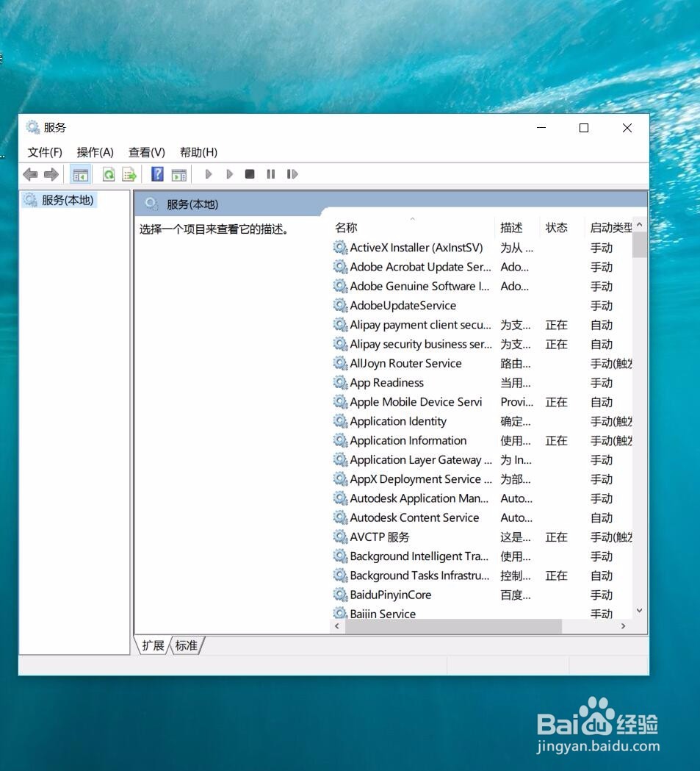
Task: Pause the selected service with the pause icon
Action: pyautogui.click(x=270, y=173)
